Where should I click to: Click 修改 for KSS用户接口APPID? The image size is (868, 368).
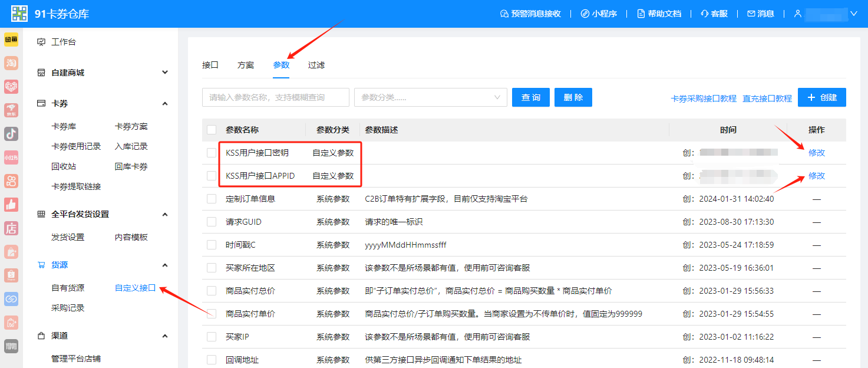click(817, 176)
